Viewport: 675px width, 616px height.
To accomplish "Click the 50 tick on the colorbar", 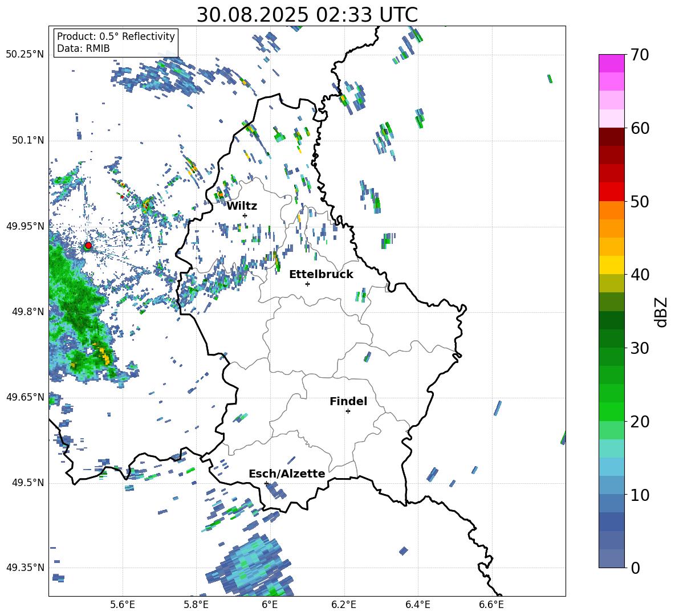I will (639, 201).
